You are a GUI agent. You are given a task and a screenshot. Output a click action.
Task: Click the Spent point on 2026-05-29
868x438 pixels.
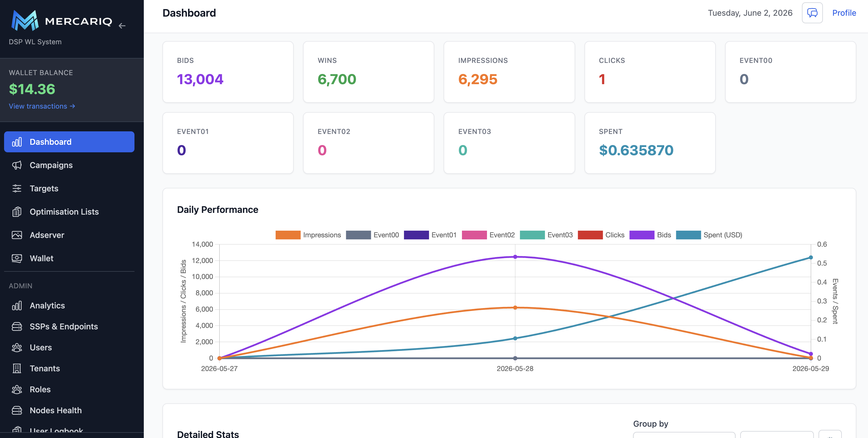pyautogui.click(x=811, y=258)
